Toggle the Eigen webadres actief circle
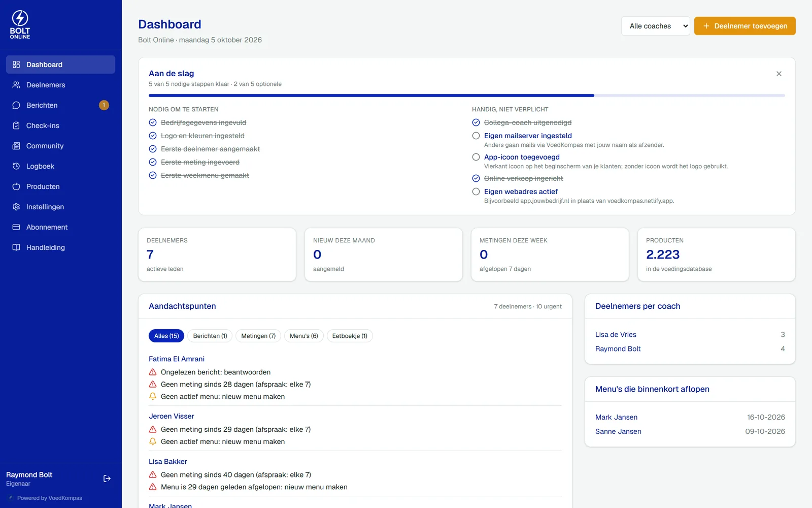The height and width of the screenshot is (508, 812). (476, 192)
